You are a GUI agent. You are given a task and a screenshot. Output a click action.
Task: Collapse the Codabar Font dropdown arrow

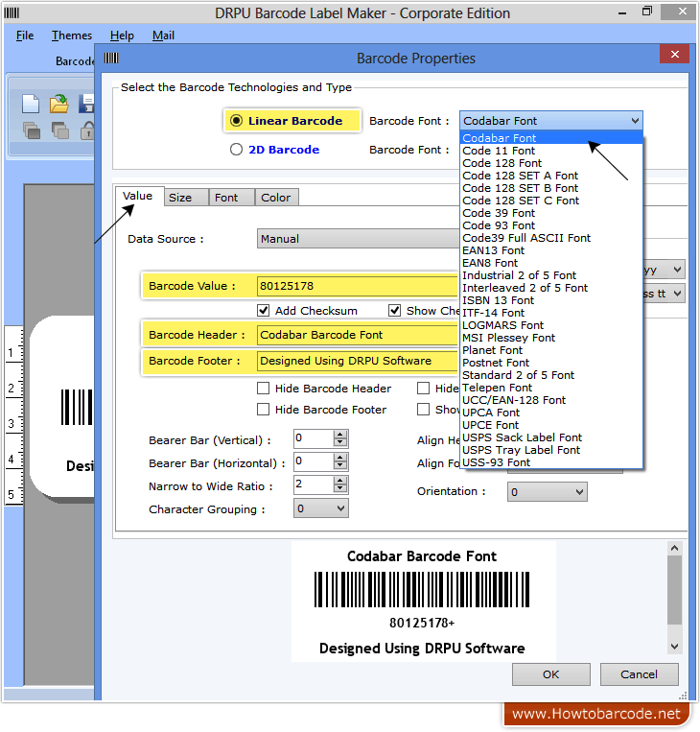(x=635, y=121)
